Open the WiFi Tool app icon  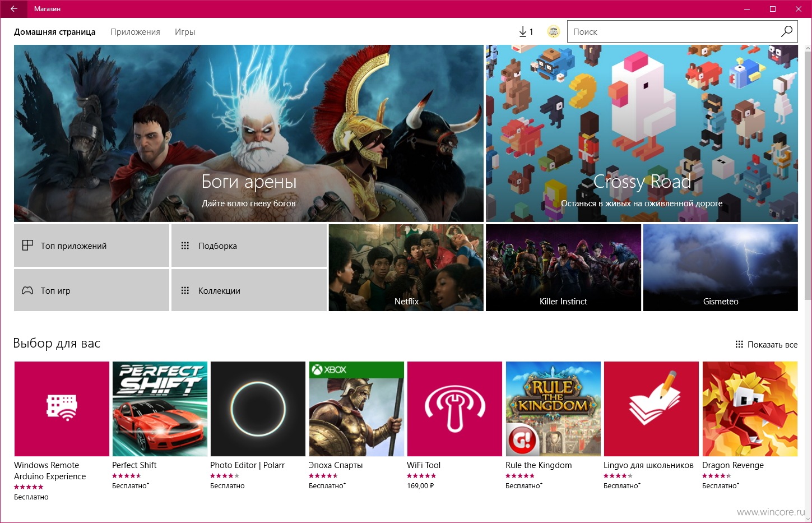click(x=454, y=409)
